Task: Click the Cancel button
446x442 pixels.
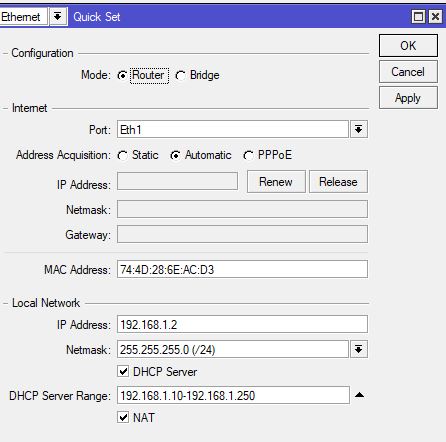Action: click(408, 72)
